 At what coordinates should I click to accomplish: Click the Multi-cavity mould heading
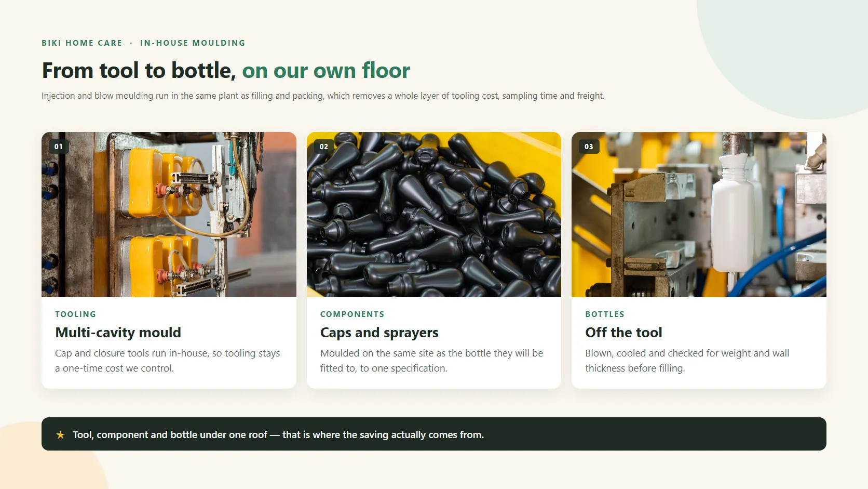118,333
